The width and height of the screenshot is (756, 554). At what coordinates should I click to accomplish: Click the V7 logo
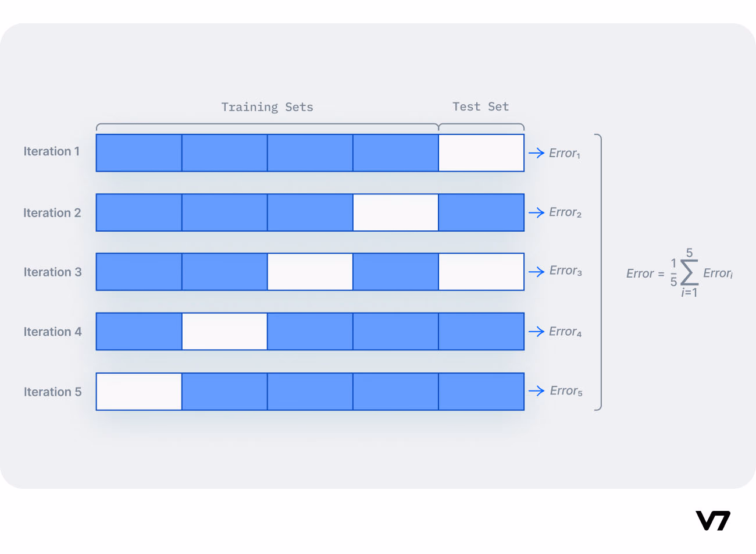coord(712,520)
